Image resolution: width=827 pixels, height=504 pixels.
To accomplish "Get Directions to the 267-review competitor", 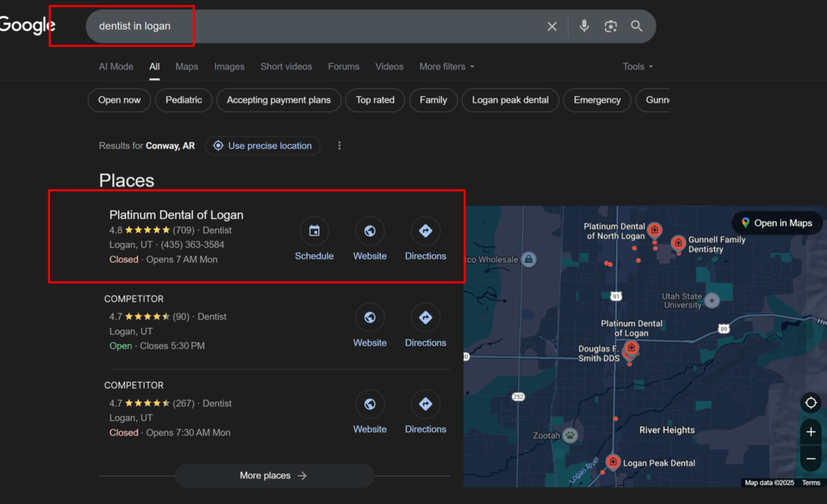I will [426, 405].
